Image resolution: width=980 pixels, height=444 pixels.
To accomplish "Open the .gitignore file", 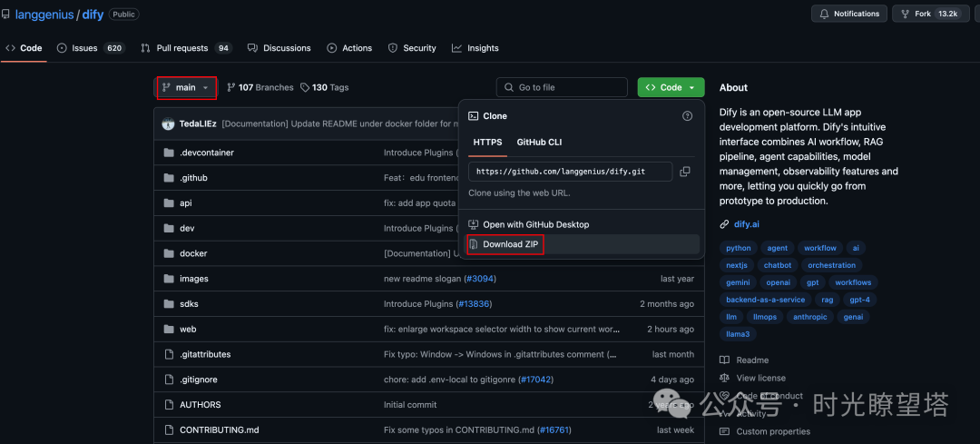I will (198, 380).
